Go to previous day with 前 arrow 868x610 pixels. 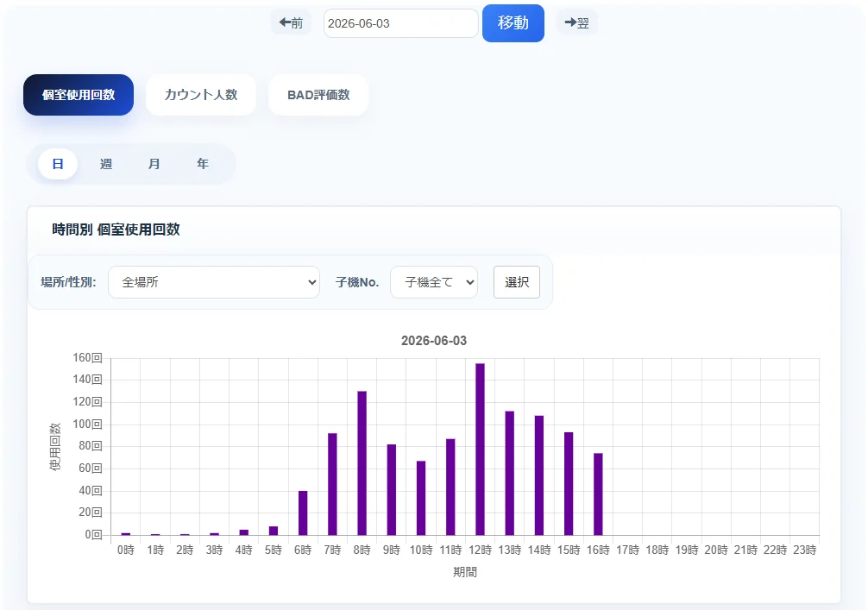[291, 22]
